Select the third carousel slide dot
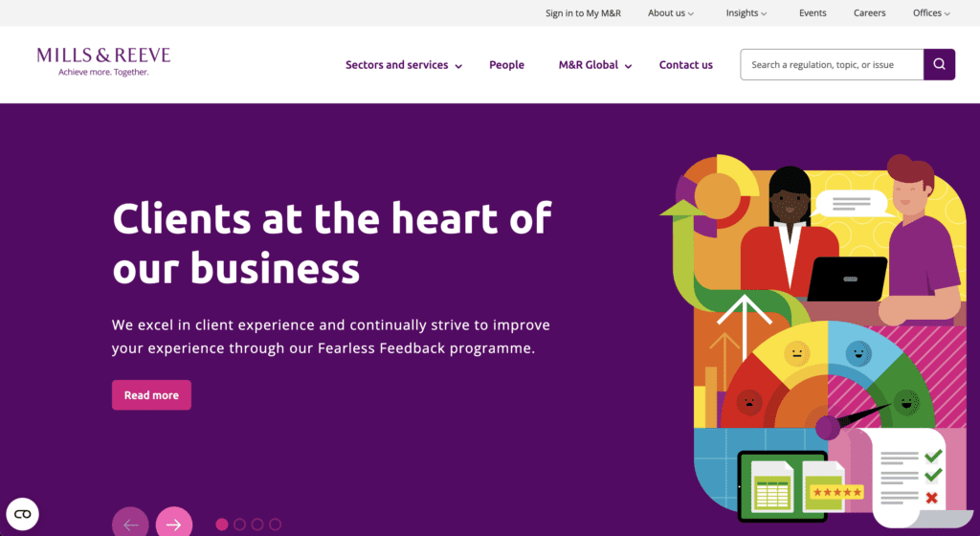 click(x=257, y=525)
